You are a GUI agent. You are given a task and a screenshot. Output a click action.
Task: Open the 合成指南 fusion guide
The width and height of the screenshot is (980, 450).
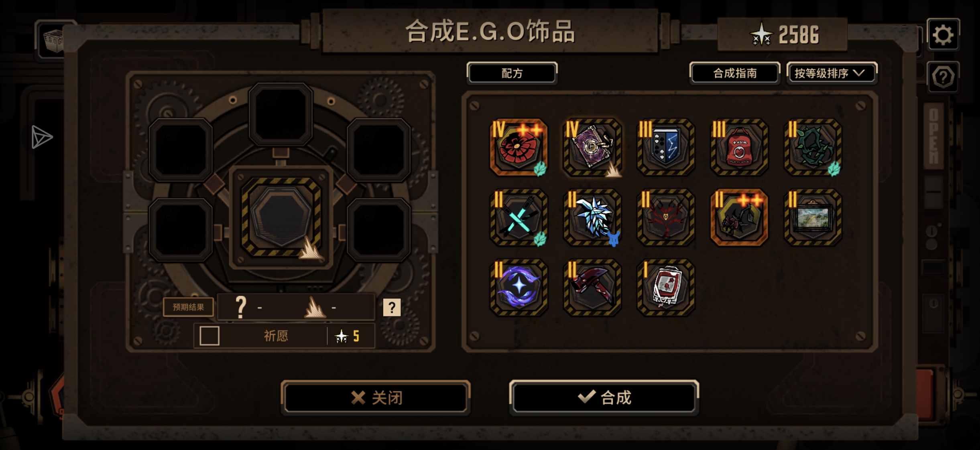(735, 73)
